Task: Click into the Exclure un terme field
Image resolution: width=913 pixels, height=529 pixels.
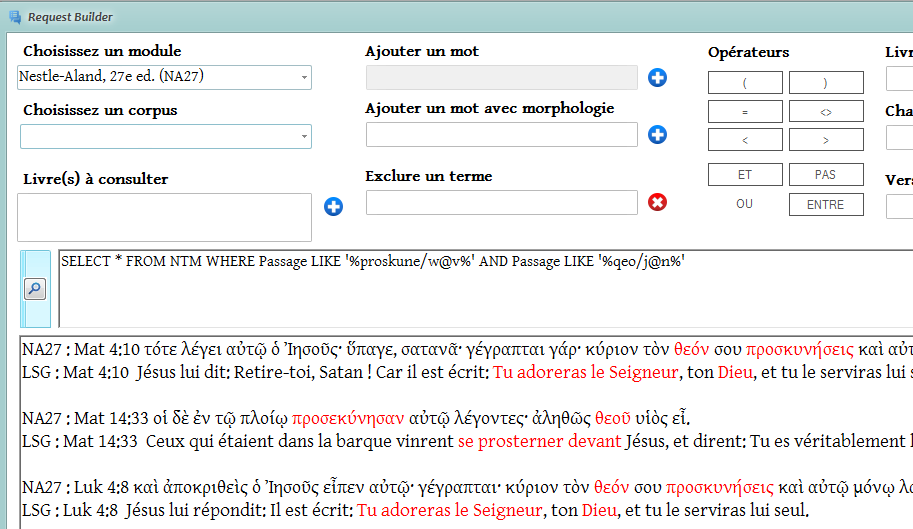Action: coord(501,203)
